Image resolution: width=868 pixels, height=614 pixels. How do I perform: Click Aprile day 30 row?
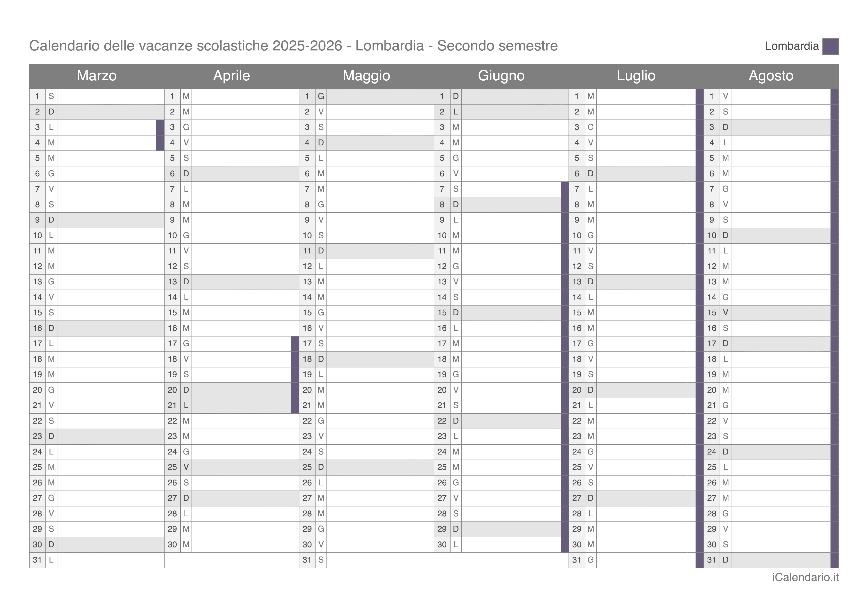[231, 545]
